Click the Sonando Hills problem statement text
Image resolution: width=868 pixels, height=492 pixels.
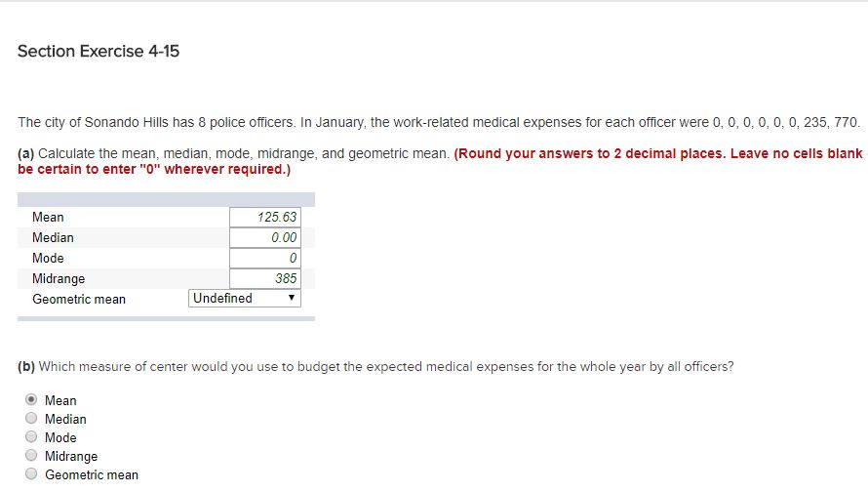pyautogui.click(x=439, y=122)
